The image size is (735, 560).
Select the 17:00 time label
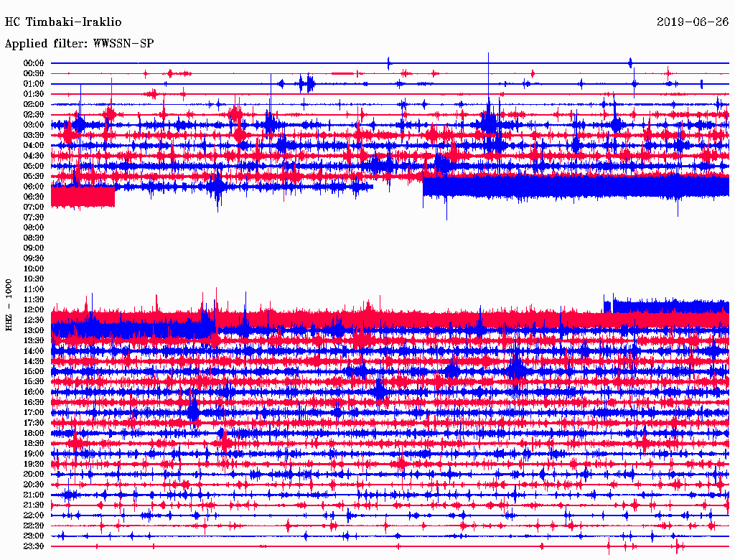click(x=34, y=412)
